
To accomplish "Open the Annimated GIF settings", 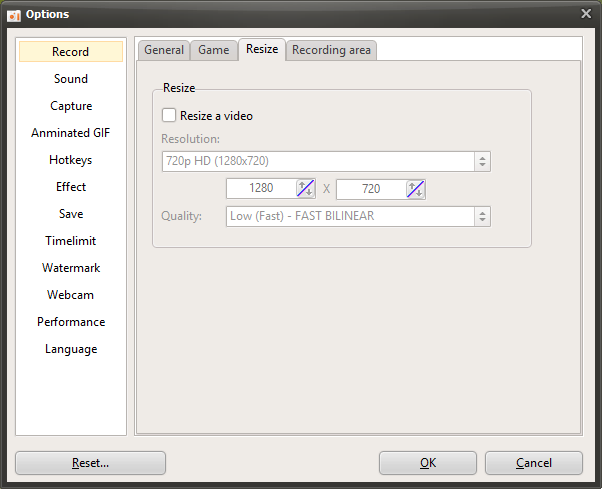I will [x=71, y=133].
